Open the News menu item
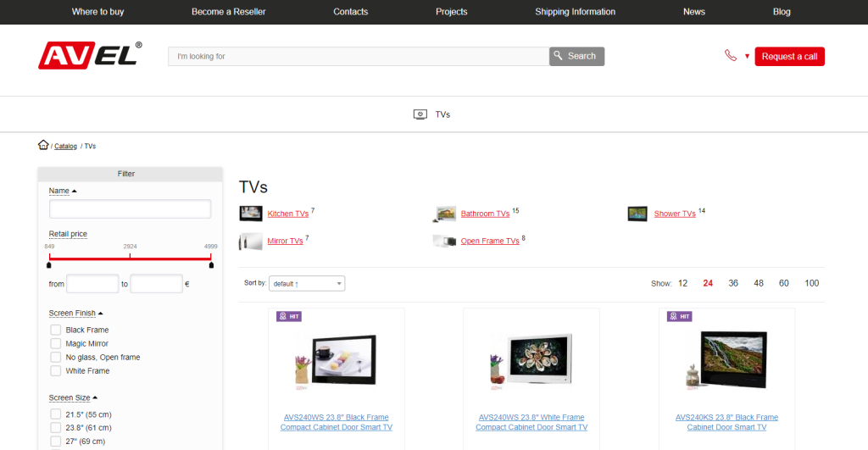 pyautogui.click(x=693, y=12)
